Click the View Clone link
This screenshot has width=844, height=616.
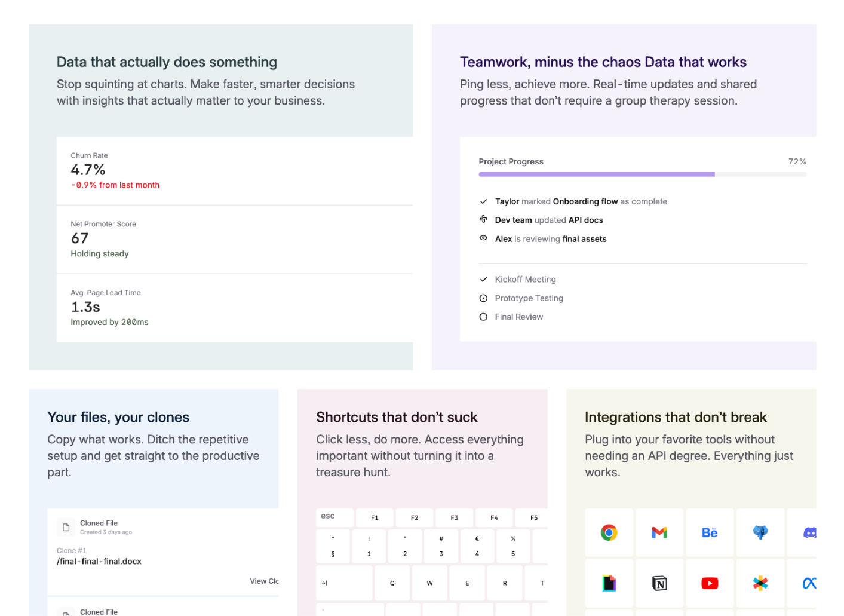pyautogui.click(x=264, y=581)
